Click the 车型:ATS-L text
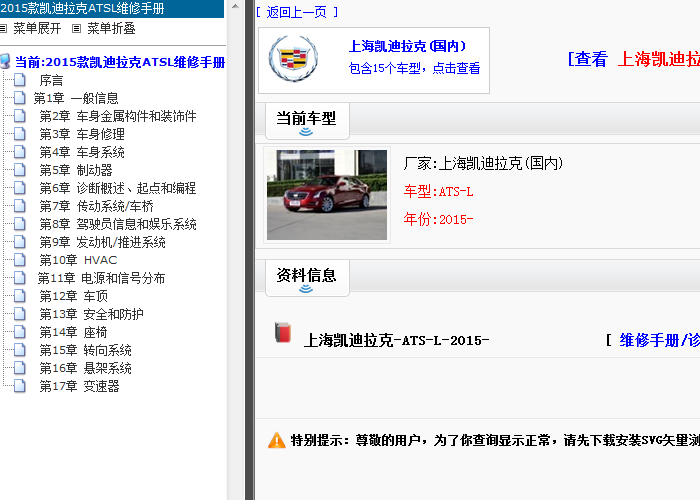The image size is (700, 500). click(438, 192)
